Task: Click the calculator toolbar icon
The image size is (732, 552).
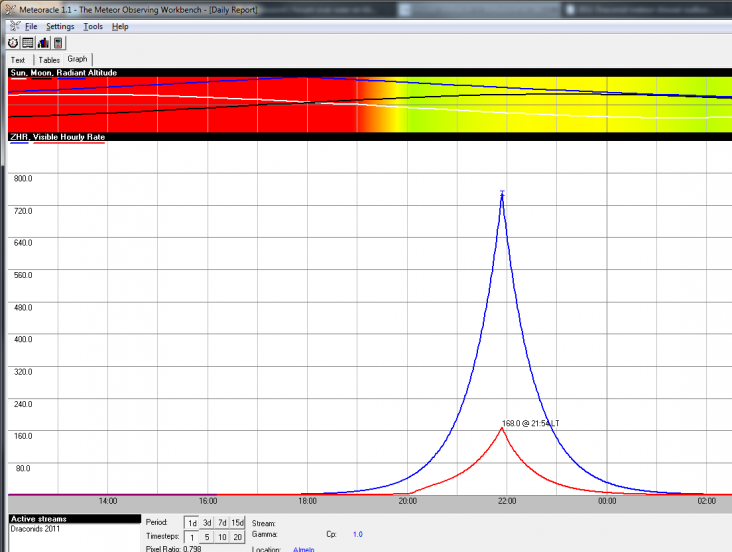Action: pos(58,43)
